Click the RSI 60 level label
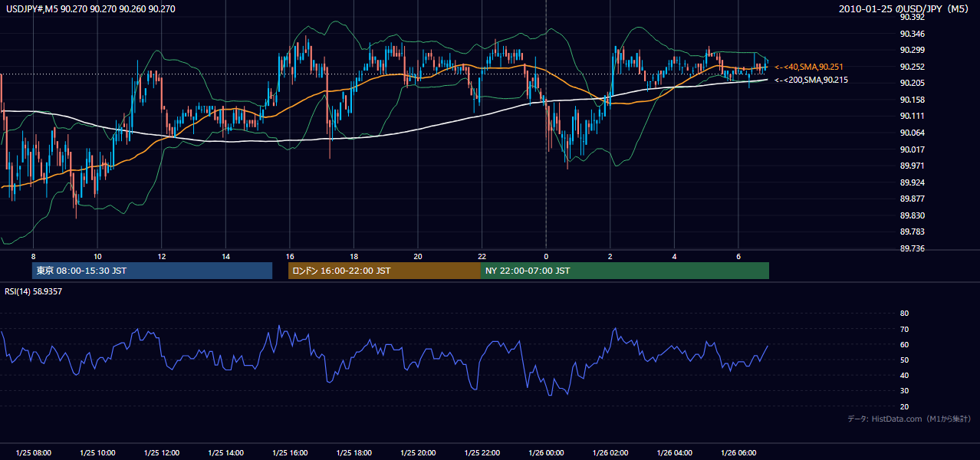The image size is (980, 460). (904, 344)
